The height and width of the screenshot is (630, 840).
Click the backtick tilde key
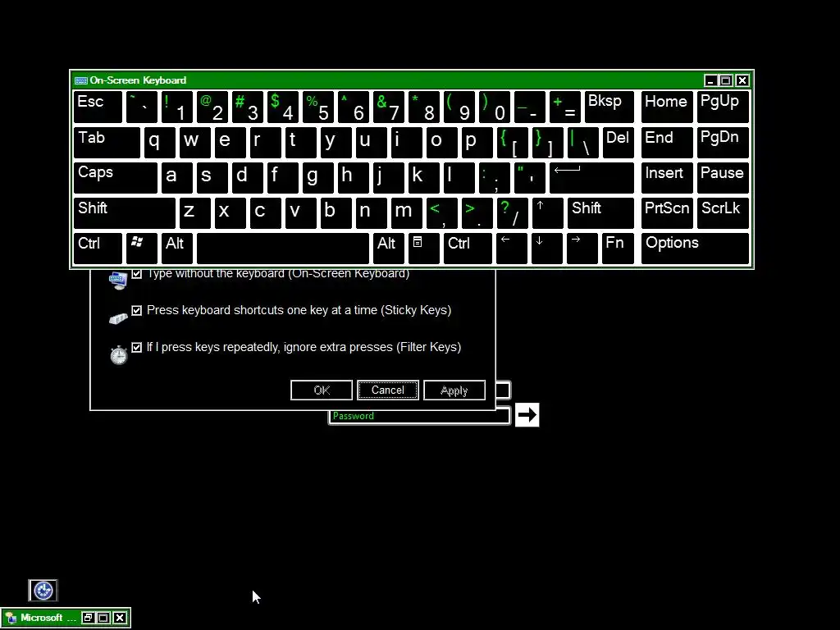(x=142, y=107)
